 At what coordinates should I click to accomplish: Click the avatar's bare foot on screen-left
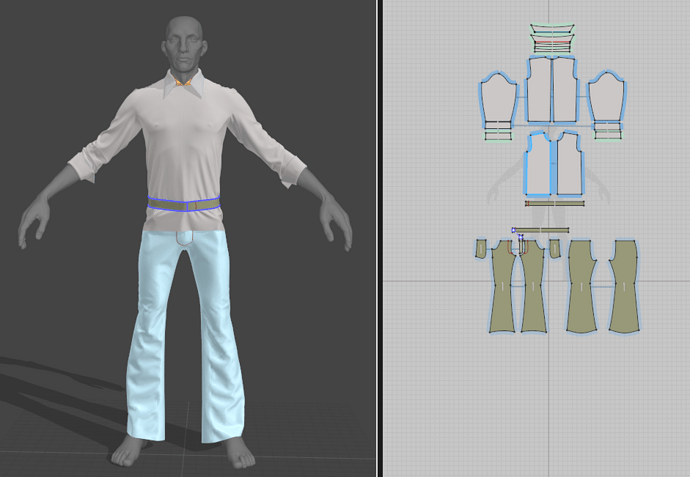[128, 451]
